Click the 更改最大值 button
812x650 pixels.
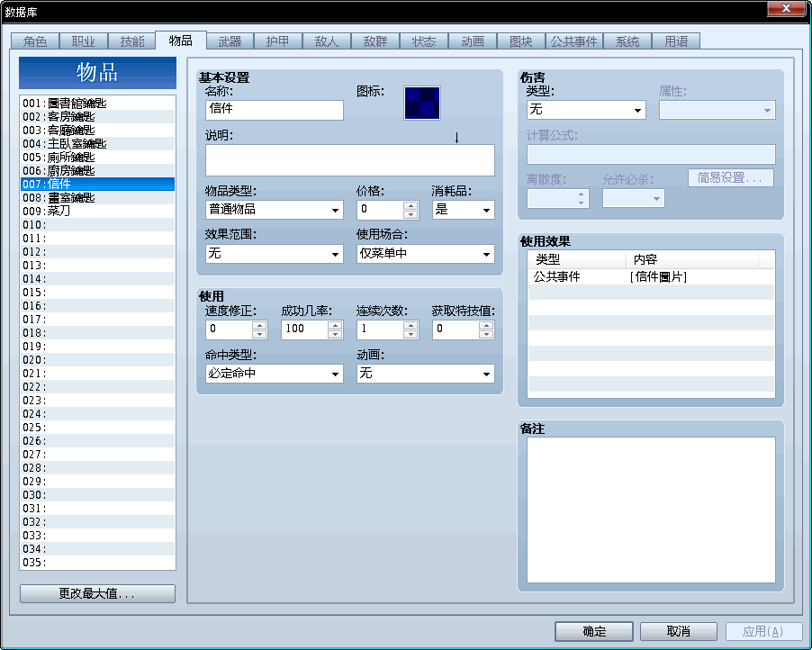[x=97, y=593]
